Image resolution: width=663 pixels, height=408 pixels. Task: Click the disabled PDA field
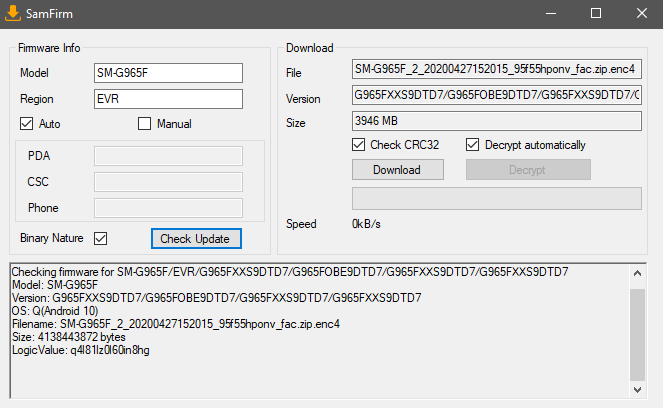point(168,156)
